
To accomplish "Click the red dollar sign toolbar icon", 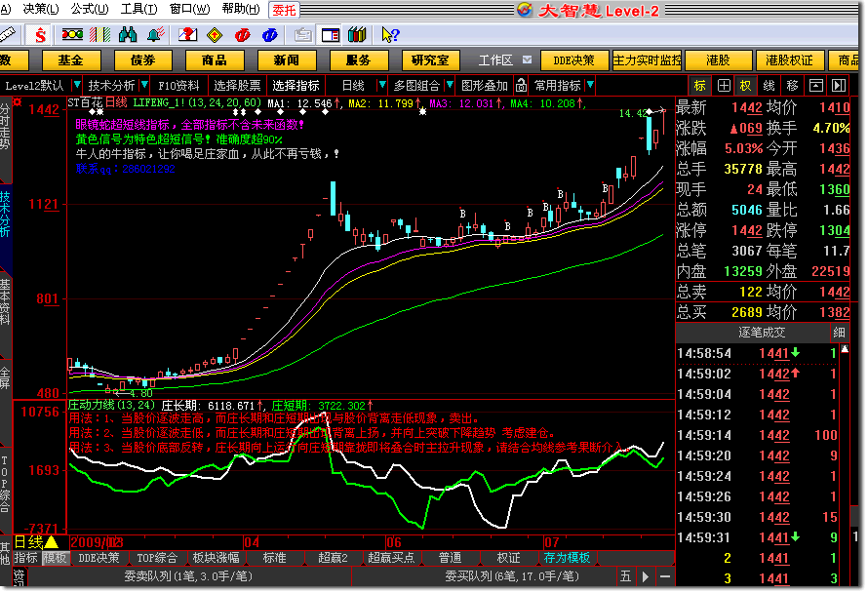I will point(40,35).
